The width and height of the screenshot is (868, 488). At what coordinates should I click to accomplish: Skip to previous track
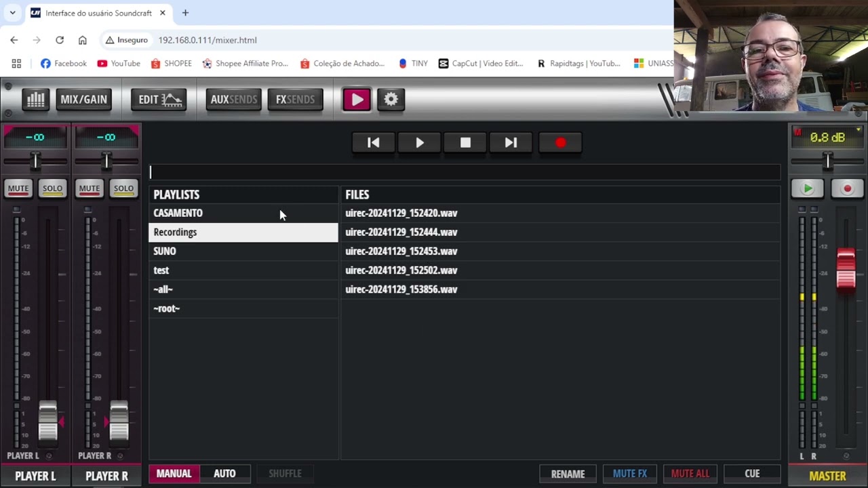coord(373,142)
